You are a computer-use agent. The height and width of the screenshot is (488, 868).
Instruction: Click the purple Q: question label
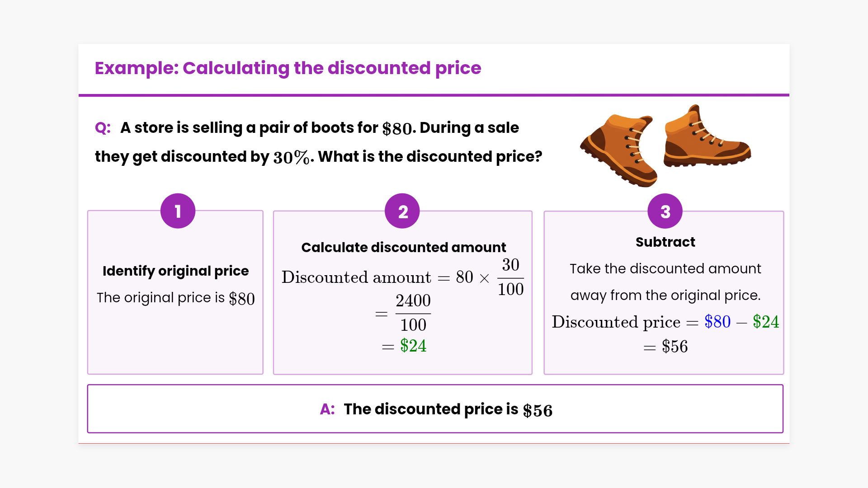[x=103, y=128]
